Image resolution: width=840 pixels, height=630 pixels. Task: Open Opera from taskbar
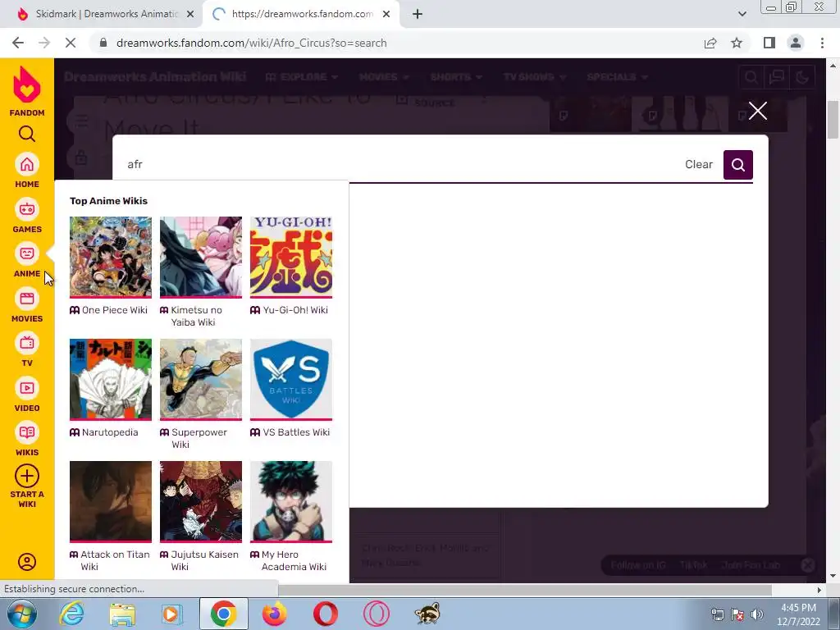(325, 614)
